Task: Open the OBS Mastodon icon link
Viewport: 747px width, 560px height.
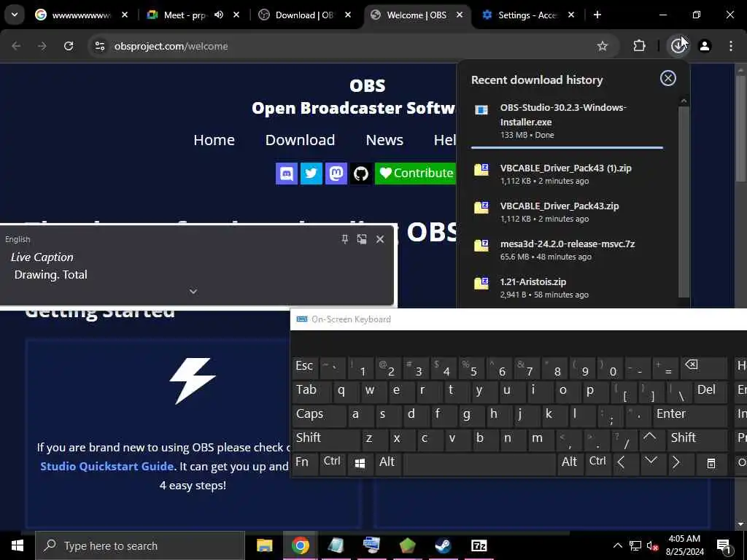Action: pos(336,174)
